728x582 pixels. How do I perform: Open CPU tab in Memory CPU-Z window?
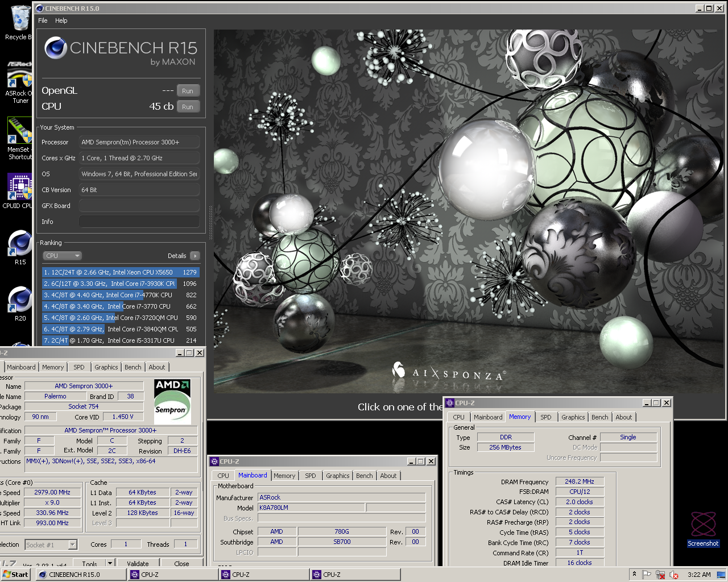459,417
